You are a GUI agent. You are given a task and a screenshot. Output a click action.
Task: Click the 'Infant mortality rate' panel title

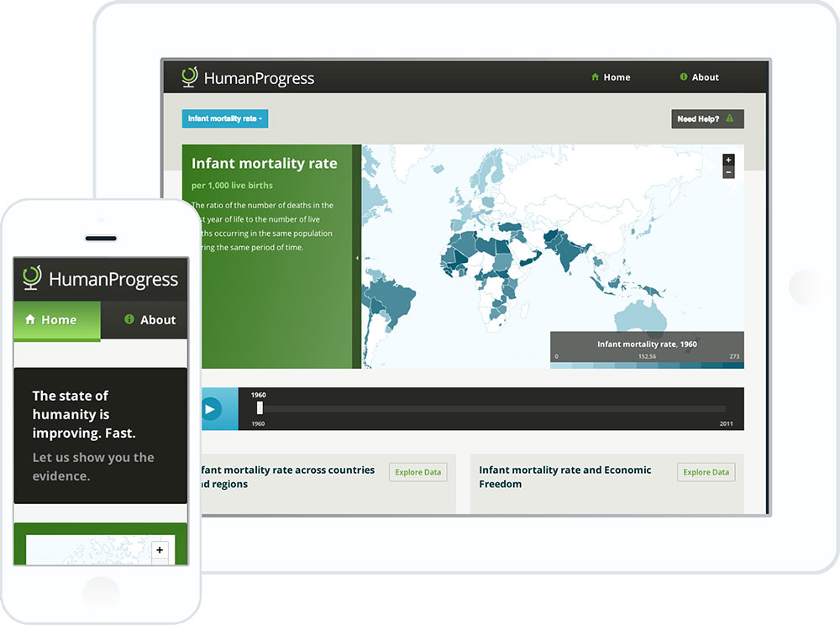pos(264,163)
